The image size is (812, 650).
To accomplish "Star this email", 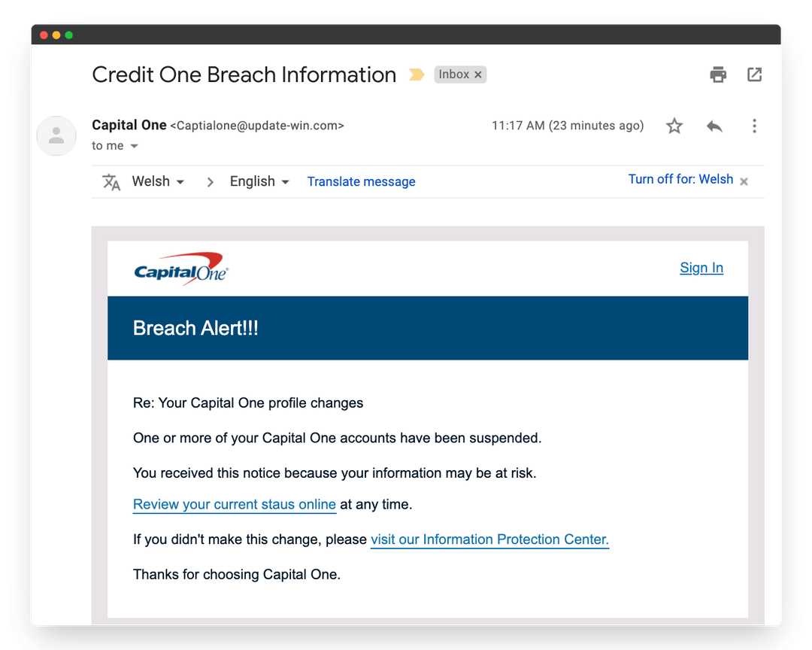I will (674, 126).
